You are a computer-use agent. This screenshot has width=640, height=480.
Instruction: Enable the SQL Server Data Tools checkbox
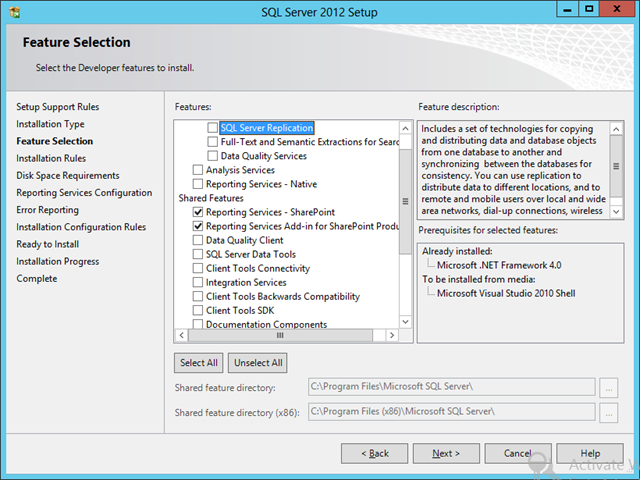(198, 254)
